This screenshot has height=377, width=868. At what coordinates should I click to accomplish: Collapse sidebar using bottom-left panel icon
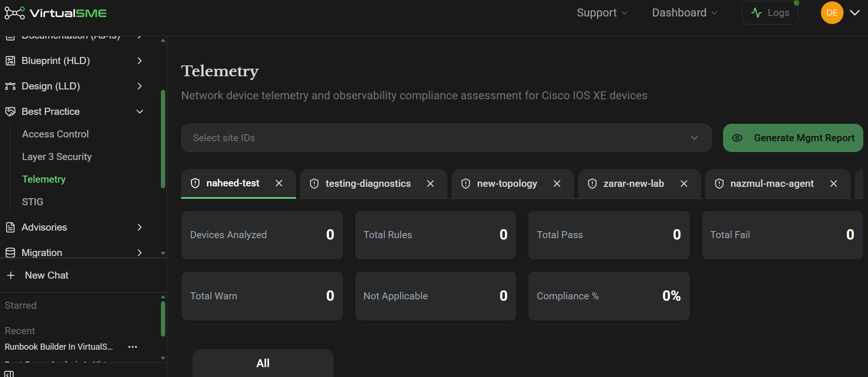(9, 374)
